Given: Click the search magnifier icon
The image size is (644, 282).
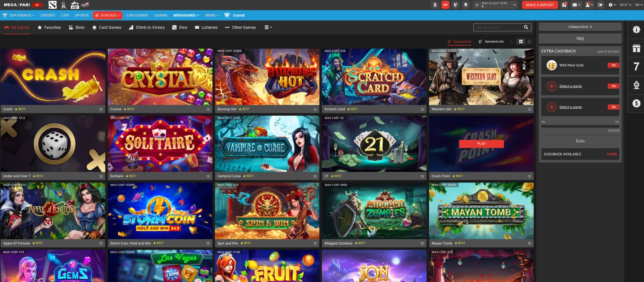Looking at the screenshot, I should pos(526,27).
